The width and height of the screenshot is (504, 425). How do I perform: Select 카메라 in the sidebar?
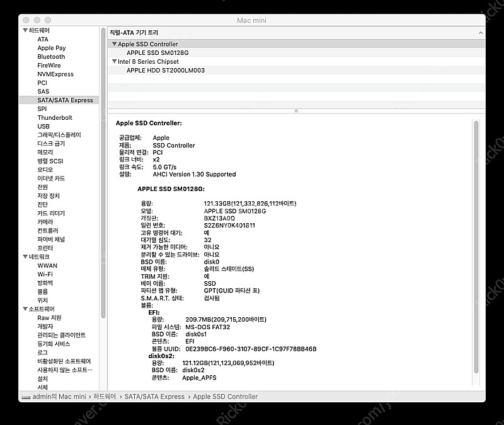click(45, 222)
